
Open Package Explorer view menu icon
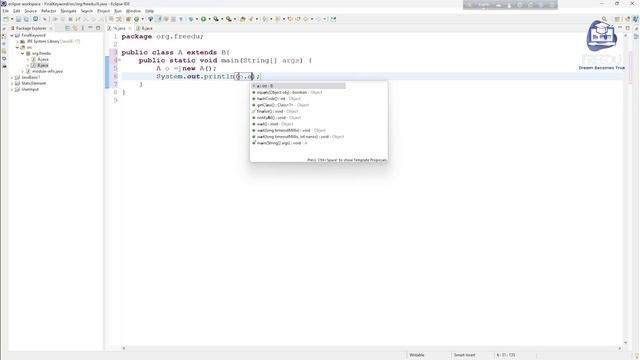pos(83,28)
